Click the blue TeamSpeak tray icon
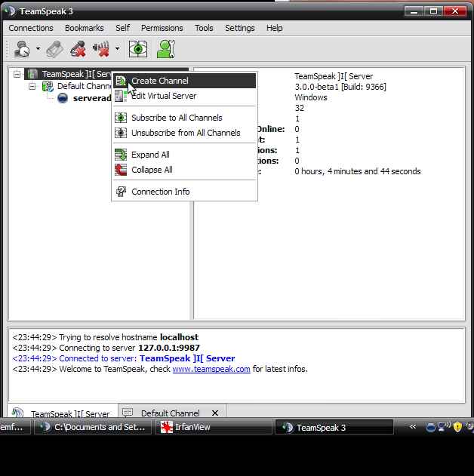 [x=430, y=428]
